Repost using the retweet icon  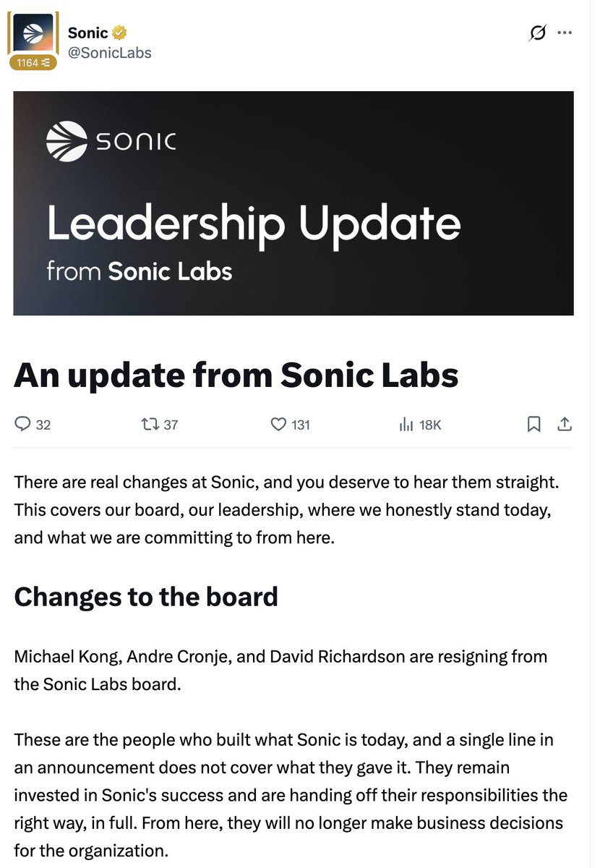(160, 425)
